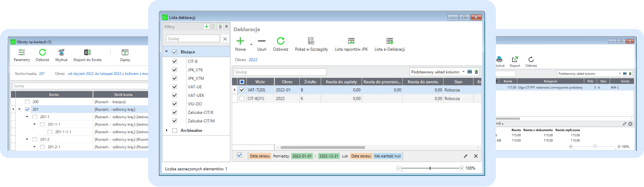Click the Usuń minus icon

click(x=261, y=41)
